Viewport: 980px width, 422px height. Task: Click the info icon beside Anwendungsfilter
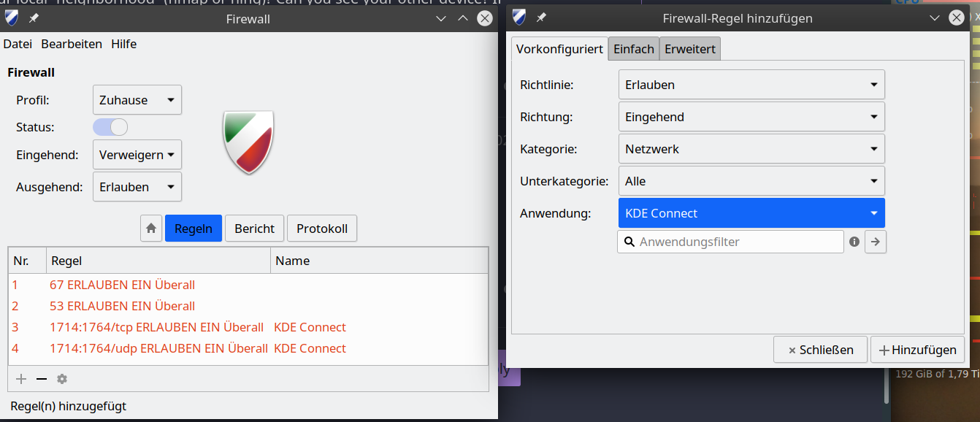(x=854, y=242)
